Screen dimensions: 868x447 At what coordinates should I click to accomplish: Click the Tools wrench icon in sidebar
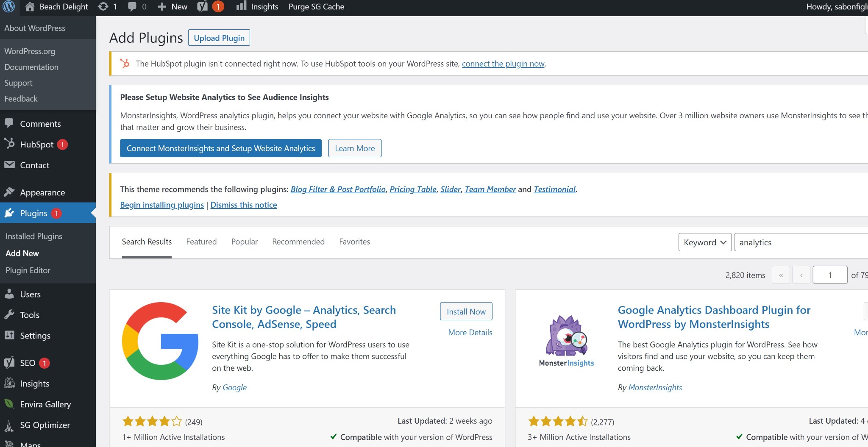click(x=9, y=314)
